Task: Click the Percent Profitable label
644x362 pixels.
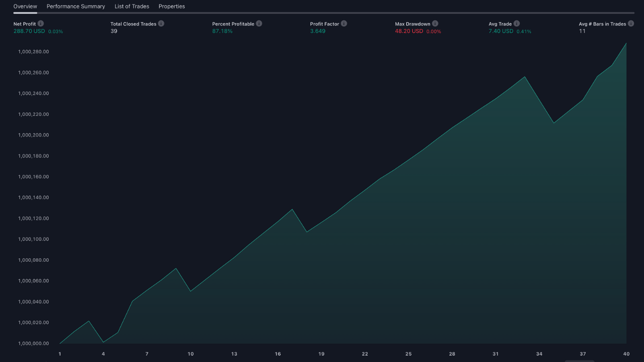Action: (x=233, y=24)
